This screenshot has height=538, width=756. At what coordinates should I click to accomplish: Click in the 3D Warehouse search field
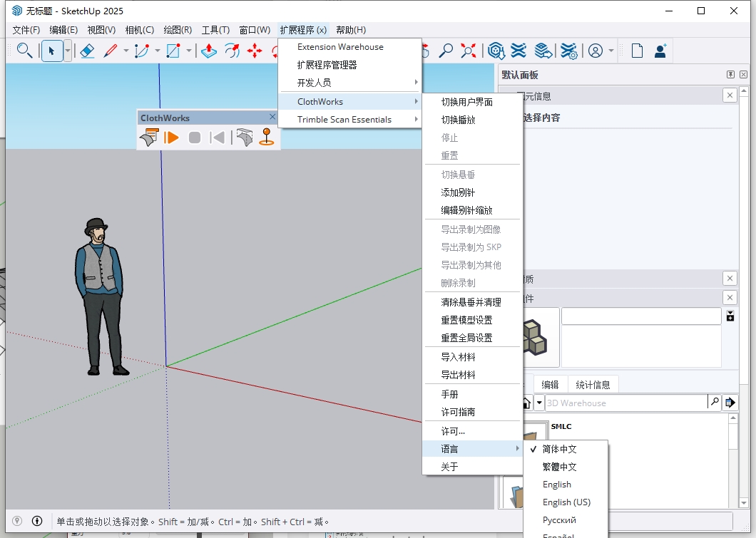[x=626, y=403]
